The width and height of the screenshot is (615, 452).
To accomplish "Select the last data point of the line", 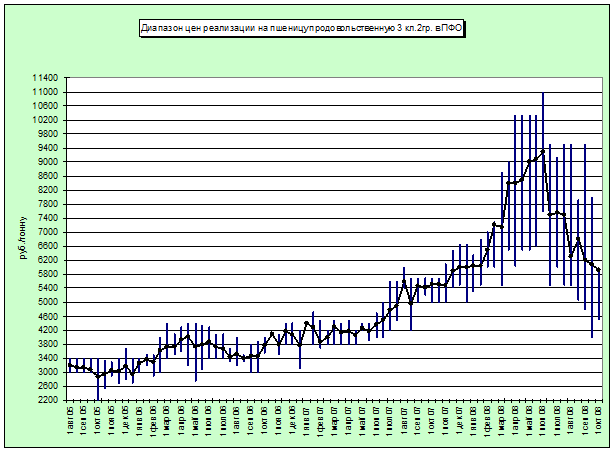I will point(599,270).
